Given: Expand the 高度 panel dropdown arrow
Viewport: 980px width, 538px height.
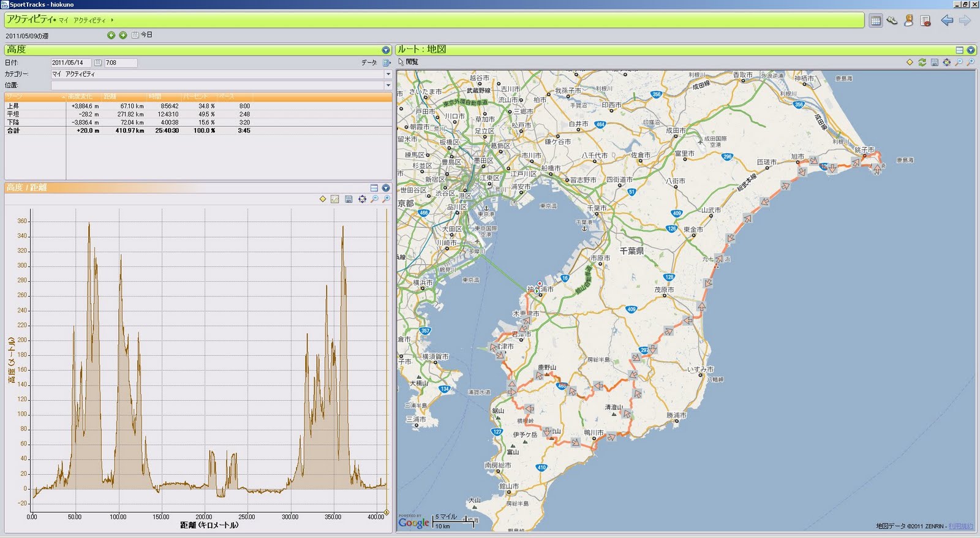Looking at the screenshot, I should click(x=386, y=50).
